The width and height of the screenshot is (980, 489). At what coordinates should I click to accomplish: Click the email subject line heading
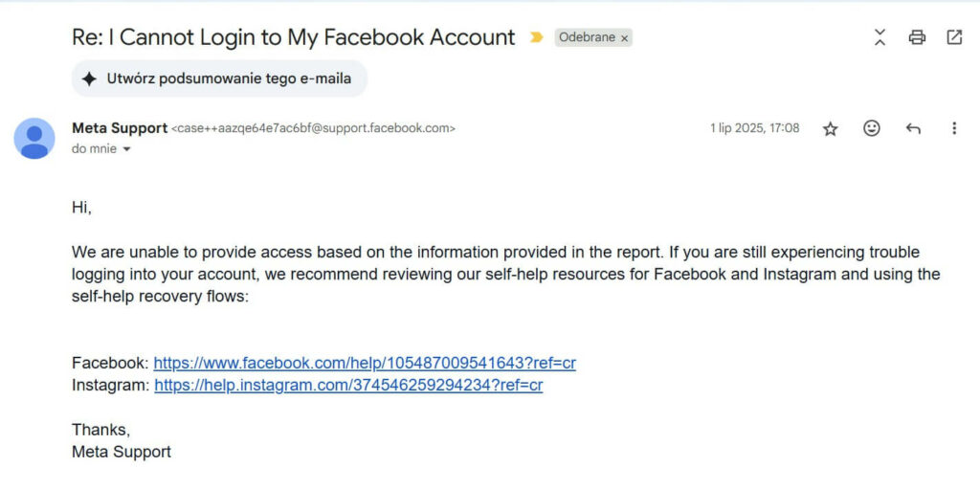coord(294,37)
